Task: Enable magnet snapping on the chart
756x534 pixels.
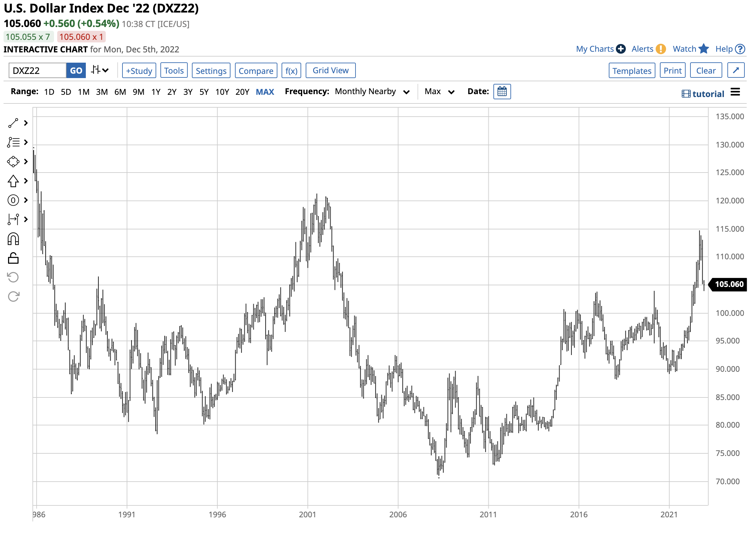Action: coord(13,239)
